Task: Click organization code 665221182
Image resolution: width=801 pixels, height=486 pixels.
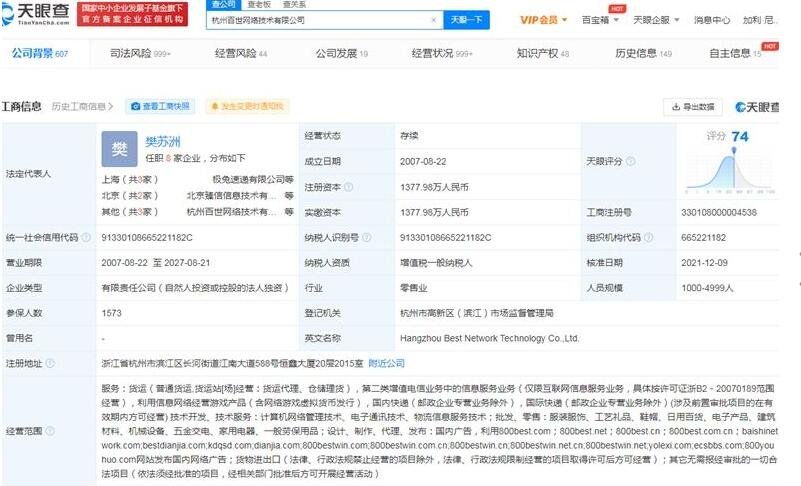Action: coord(703,237)
